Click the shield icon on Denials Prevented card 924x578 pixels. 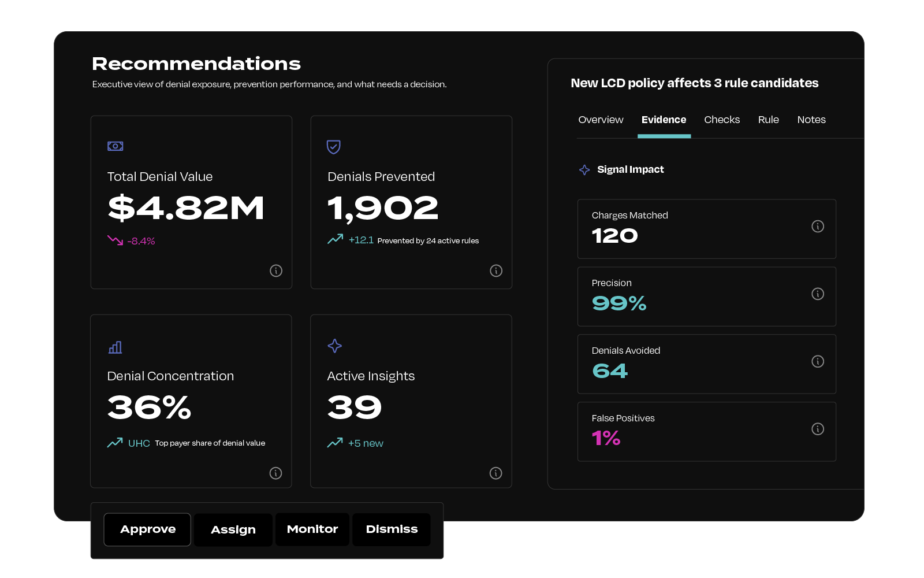(x=334, y=147)
